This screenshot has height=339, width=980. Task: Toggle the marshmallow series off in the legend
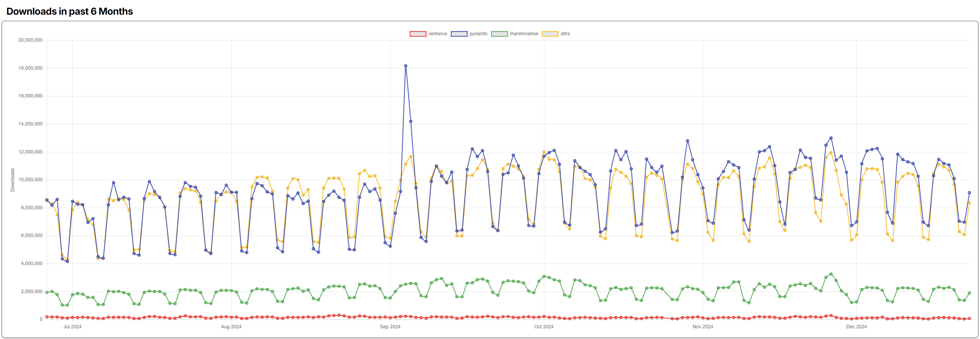[x=524, y=33]
